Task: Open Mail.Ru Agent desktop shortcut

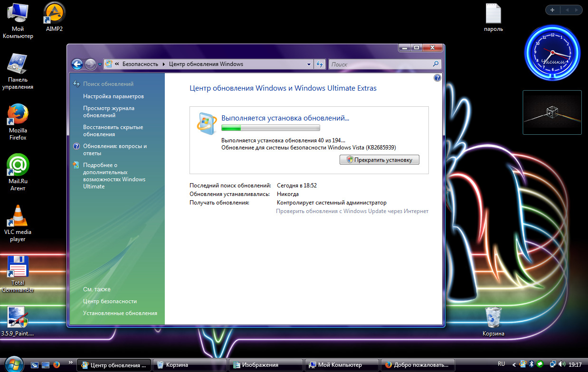Action: pos(18,173)
